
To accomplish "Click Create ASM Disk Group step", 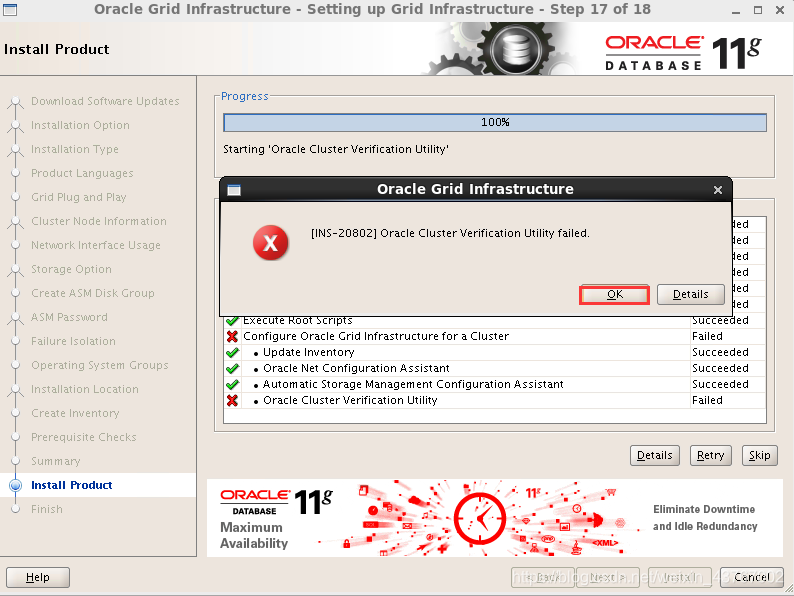I will tap(93, 293).
